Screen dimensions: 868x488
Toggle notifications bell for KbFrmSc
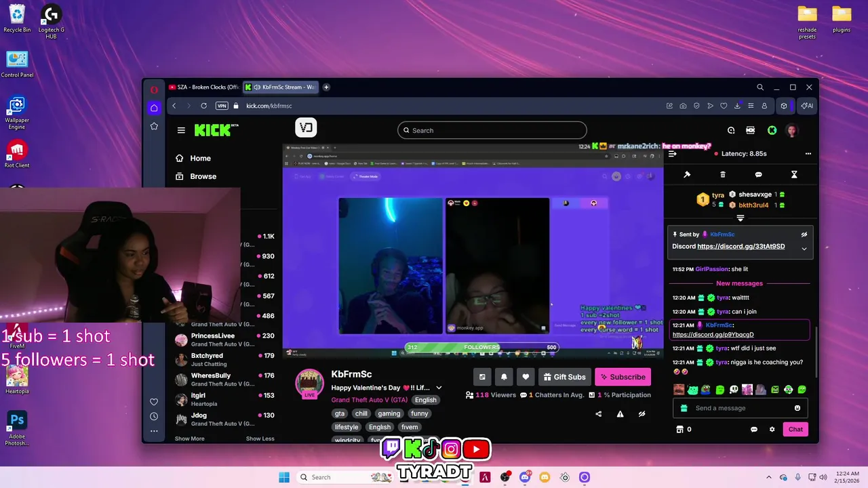point(504,377)
